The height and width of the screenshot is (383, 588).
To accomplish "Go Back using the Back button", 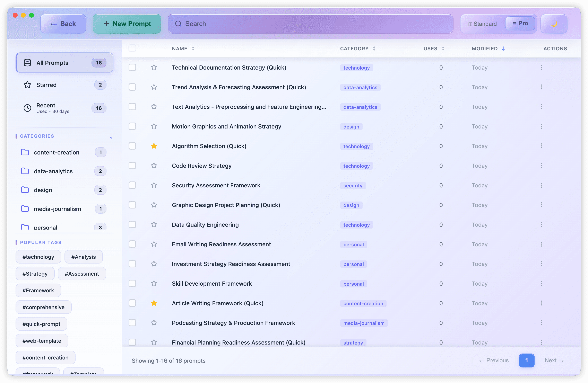I will coord(63,24).
